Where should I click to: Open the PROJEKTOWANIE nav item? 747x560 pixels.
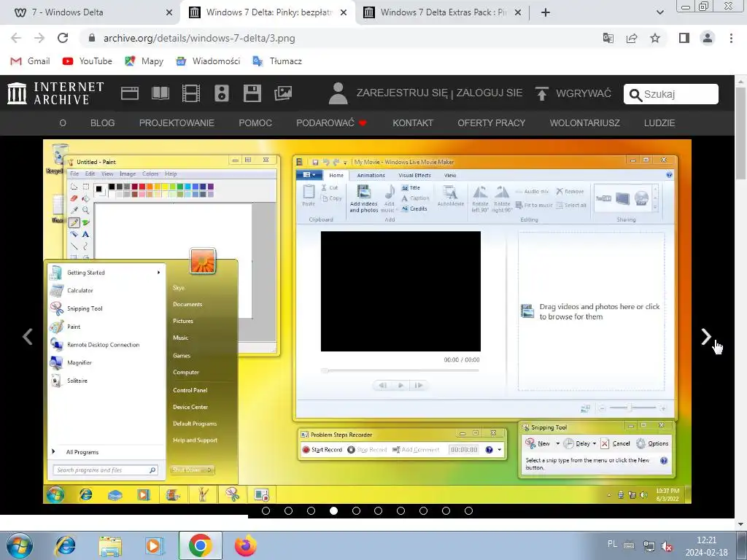click(177, 122)
